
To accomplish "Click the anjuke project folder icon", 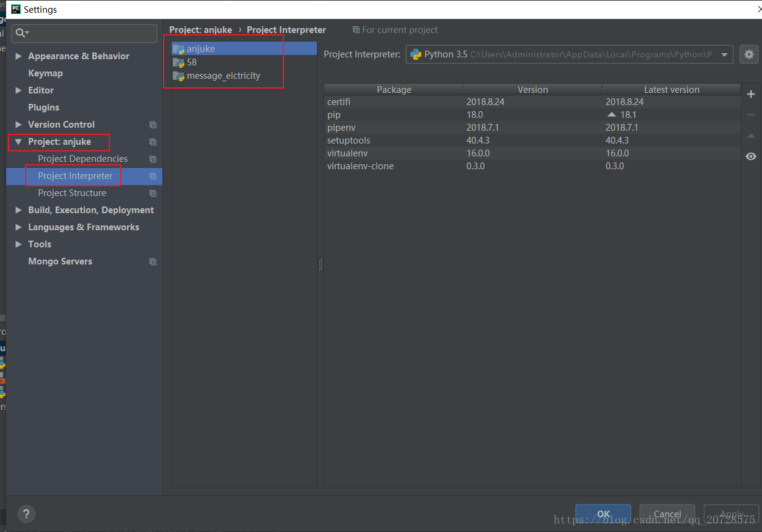I will point(178,49).
